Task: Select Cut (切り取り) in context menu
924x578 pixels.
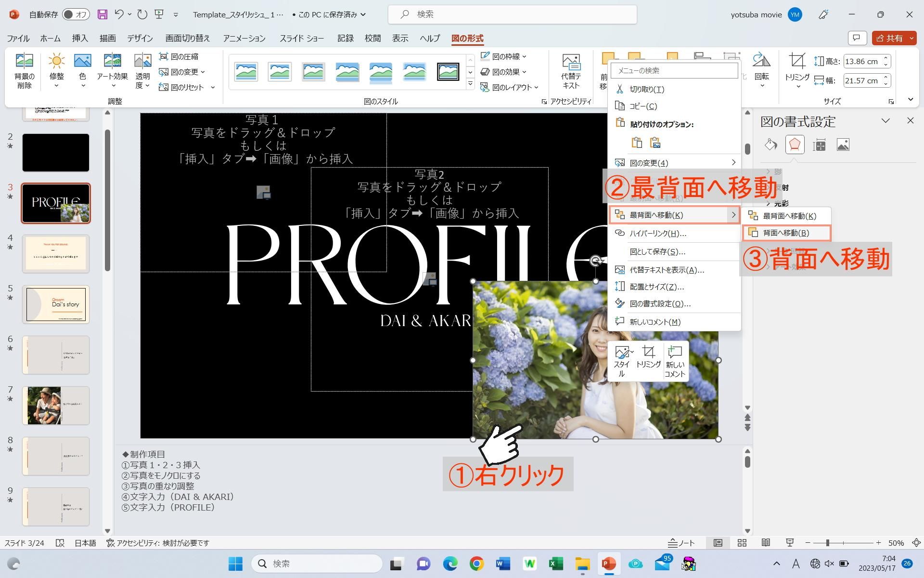Action: pyautogui.click(x=674, y=89)
